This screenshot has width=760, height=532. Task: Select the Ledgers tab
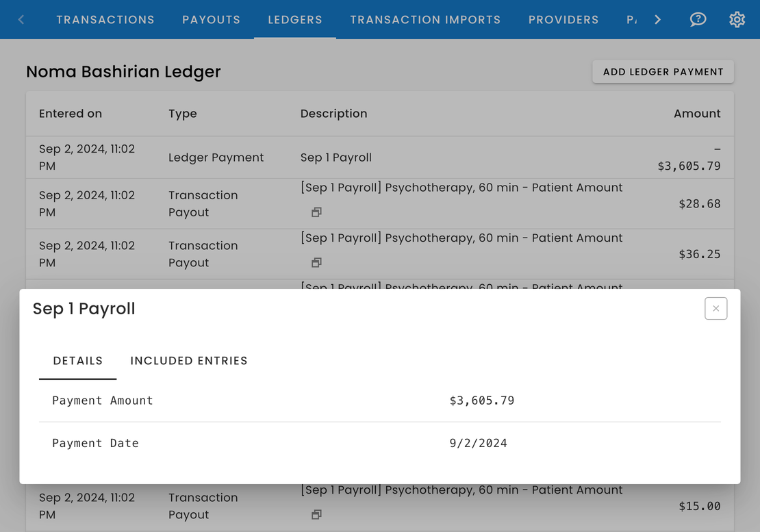[x=295, y=20]
